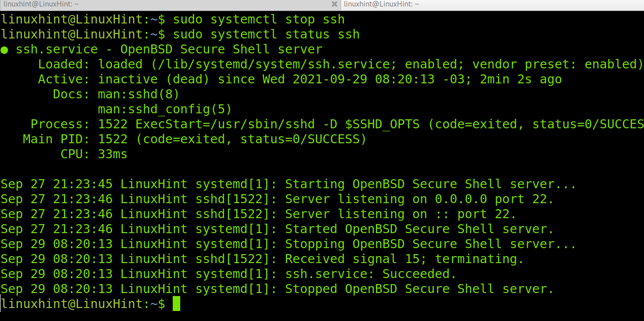This screenshot has width=644, height=321.
Task: Switch to the second linuxhint@LinuxHint tab
Action: click(492, 4)
